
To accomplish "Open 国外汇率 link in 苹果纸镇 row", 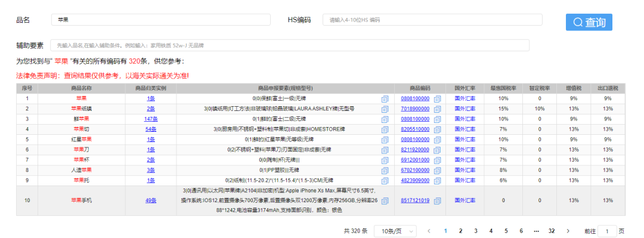I will [465, 109].
